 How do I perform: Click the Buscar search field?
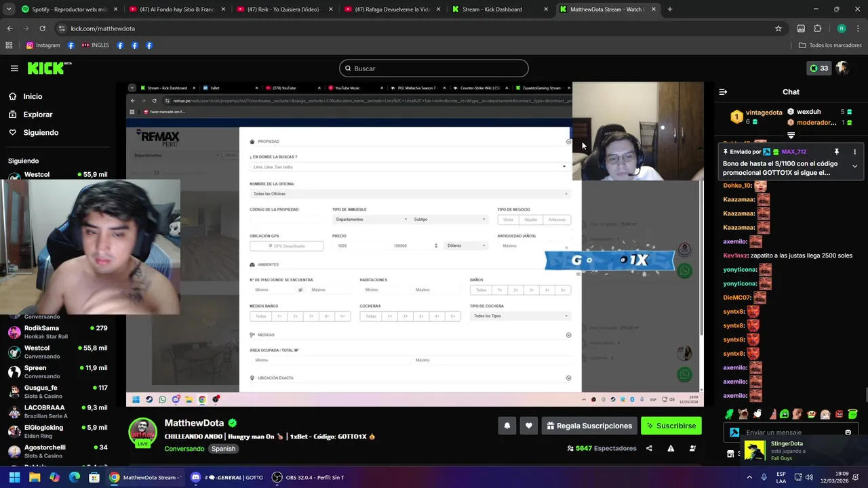(x=433, y=68)
